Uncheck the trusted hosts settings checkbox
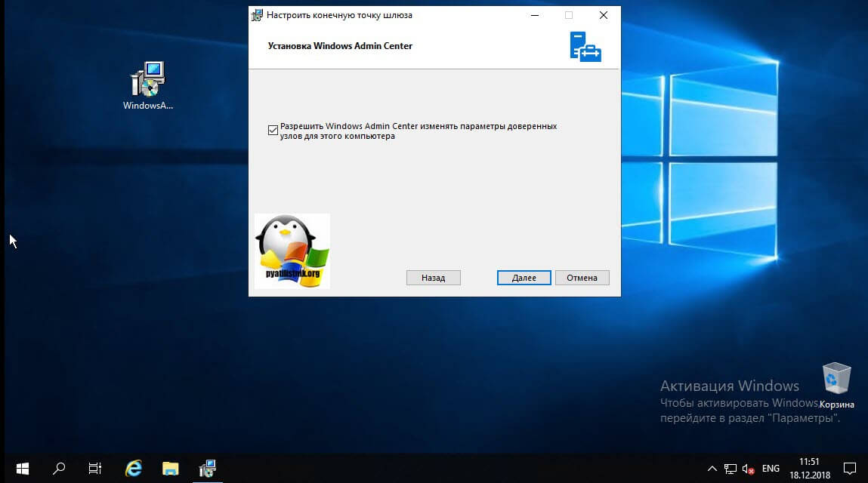This screenshot has height=483, width=868. [273, 131]
